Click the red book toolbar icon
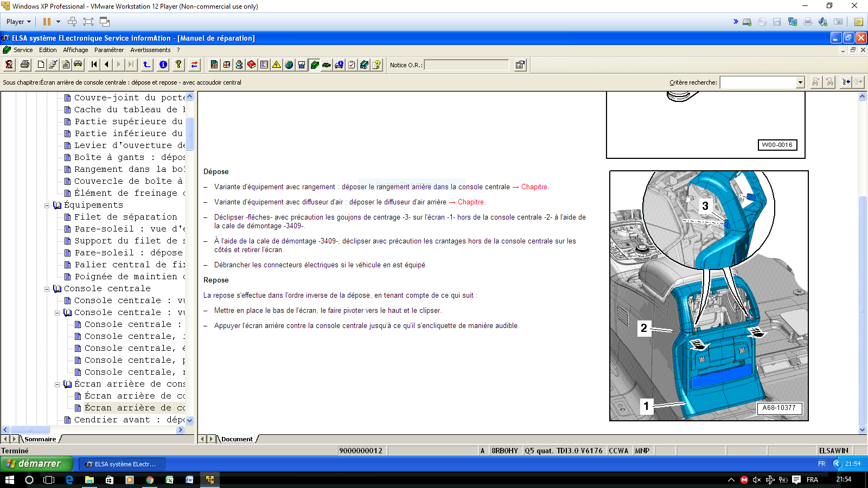 [x=252, y=65]
